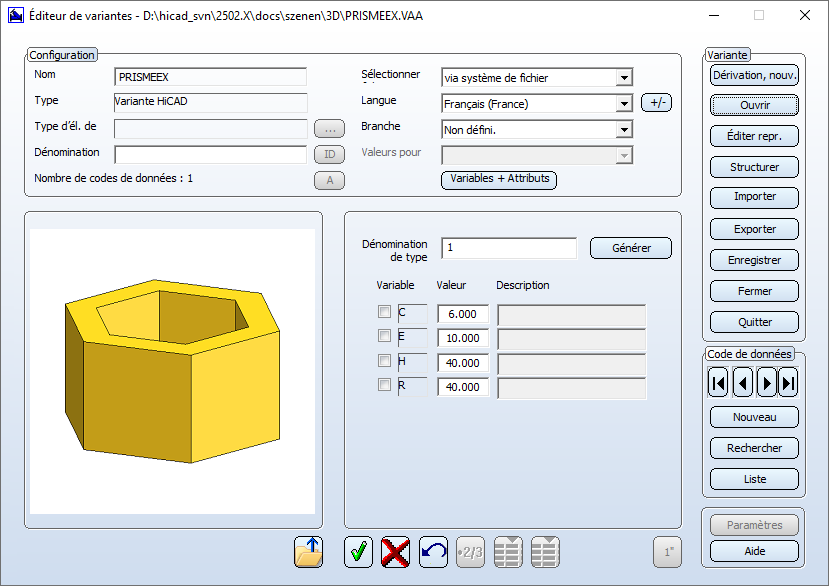Click the yellow prism preview image
The image size is (829, 586).
[x=172, y=370]
